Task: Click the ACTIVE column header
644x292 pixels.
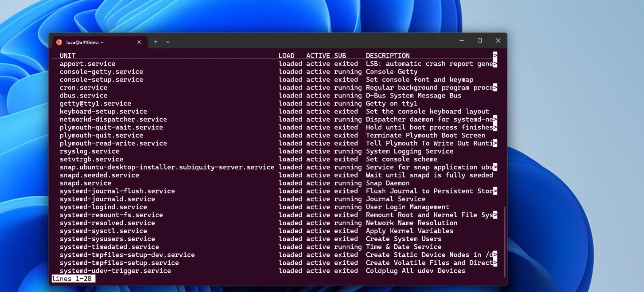Action: click(x=318, y=55)
